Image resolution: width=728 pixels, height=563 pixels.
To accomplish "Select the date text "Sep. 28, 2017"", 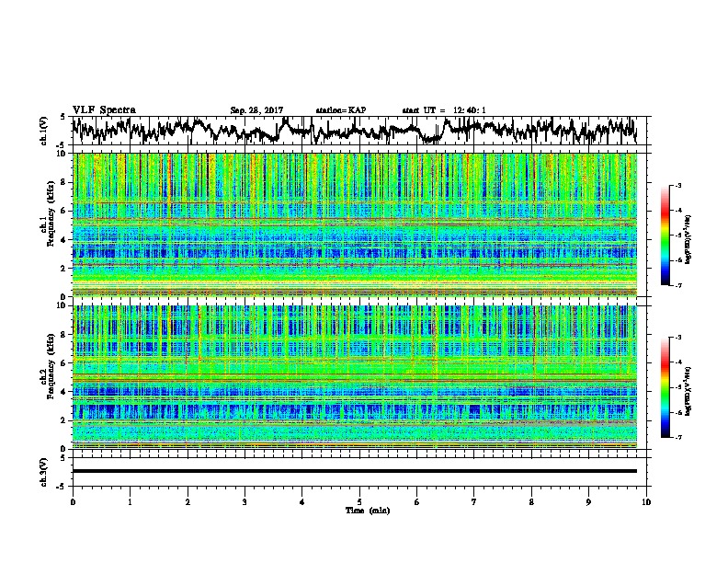I will (x=256, y=110).
